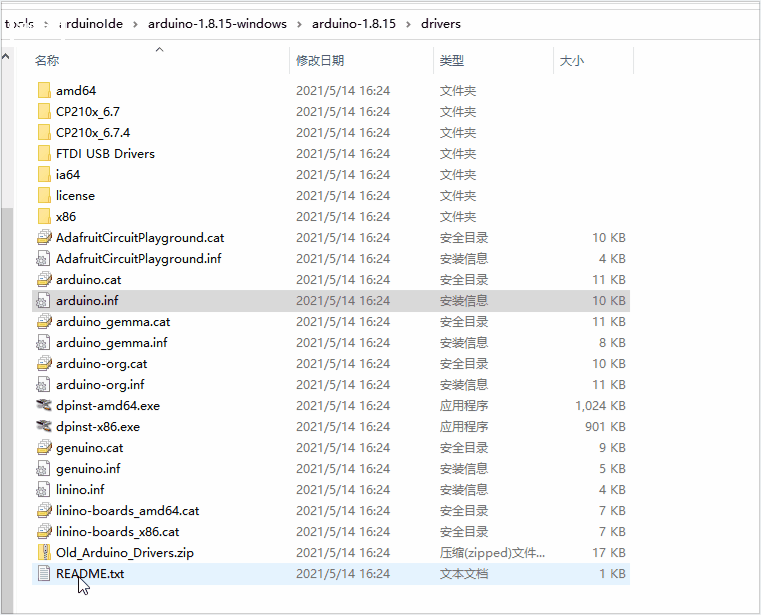The height and width of the screenshot is (615, 761).
Task: Select the arduino.cat security catalog icon
Action: (x=44, y=280)
